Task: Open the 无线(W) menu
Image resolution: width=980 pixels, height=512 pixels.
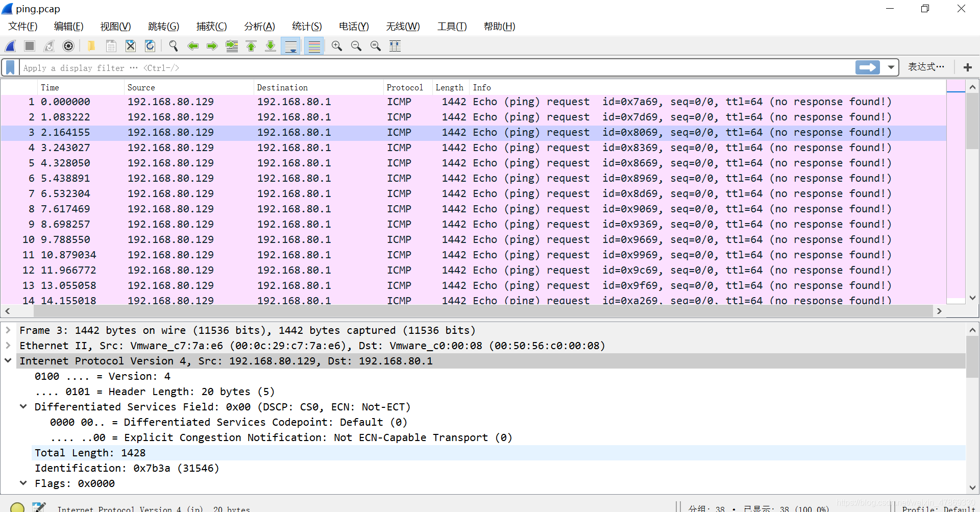Action: tap(403, 26)
